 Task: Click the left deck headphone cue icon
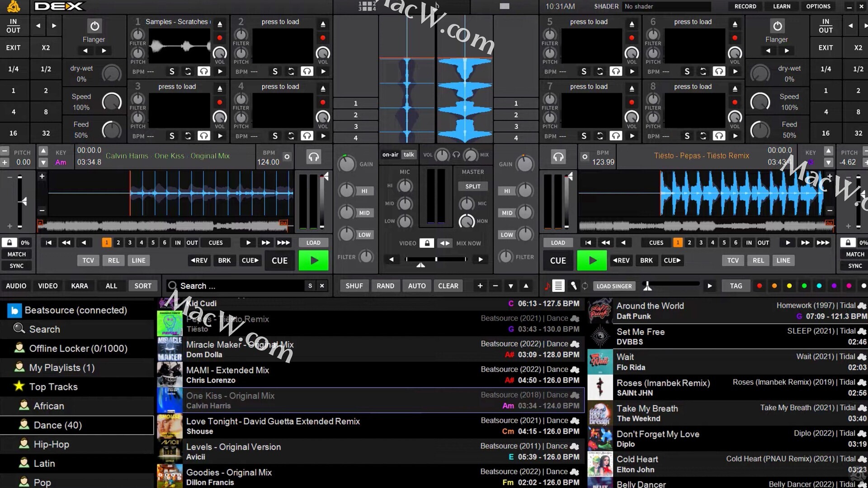[x=313, y=157]
